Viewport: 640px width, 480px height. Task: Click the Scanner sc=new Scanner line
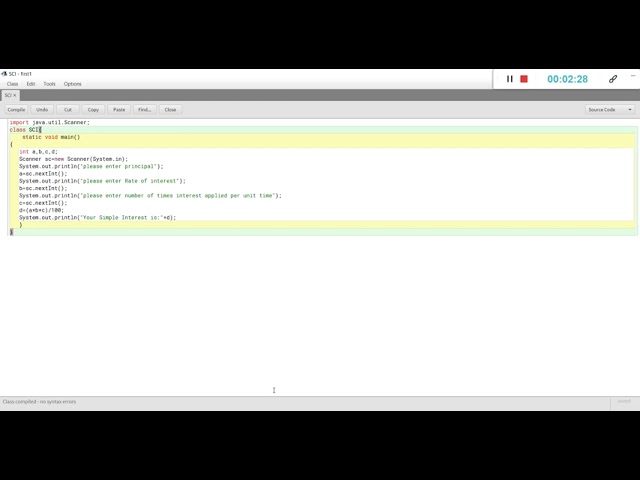73,159
